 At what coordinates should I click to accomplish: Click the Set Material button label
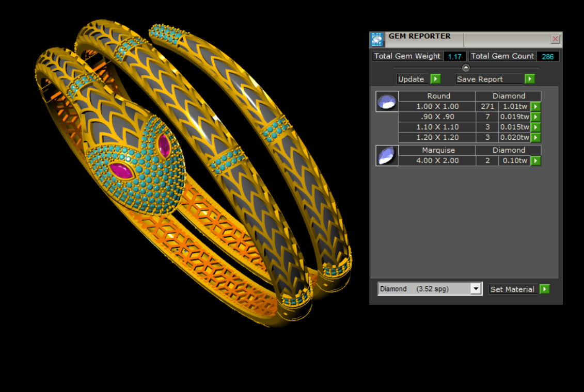click(x=512, y=289)
